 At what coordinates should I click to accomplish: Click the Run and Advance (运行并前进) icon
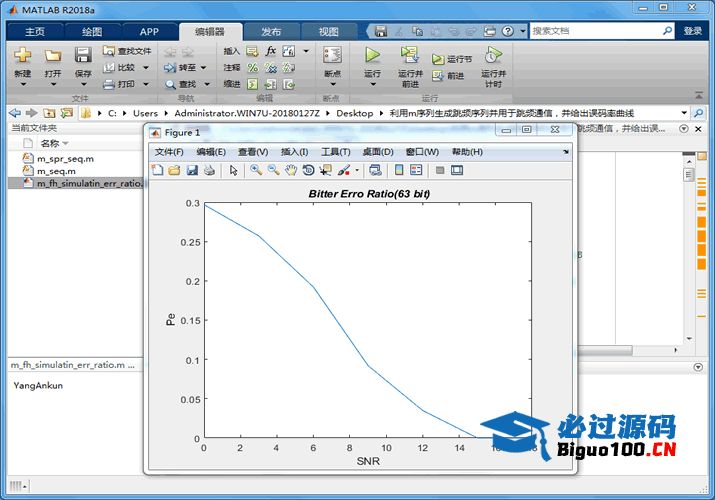410,55
